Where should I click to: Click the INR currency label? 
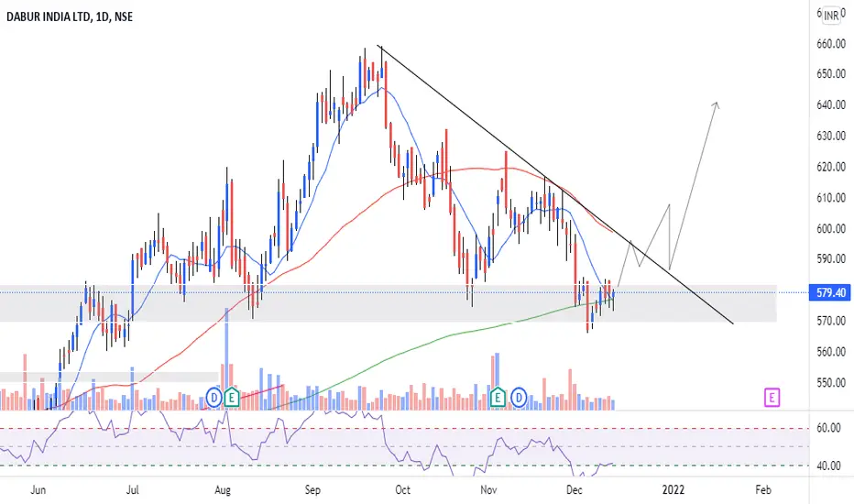pyautogui.click(x=831, y=16)
